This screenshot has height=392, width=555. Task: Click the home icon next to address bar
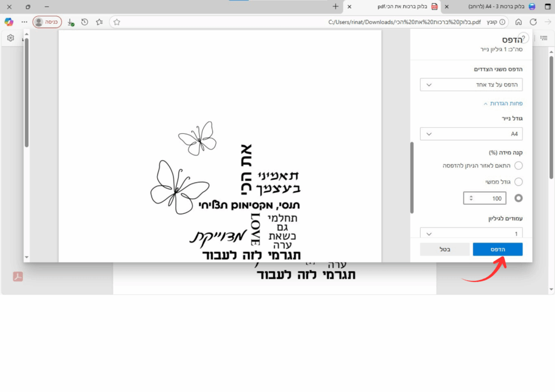519,22
